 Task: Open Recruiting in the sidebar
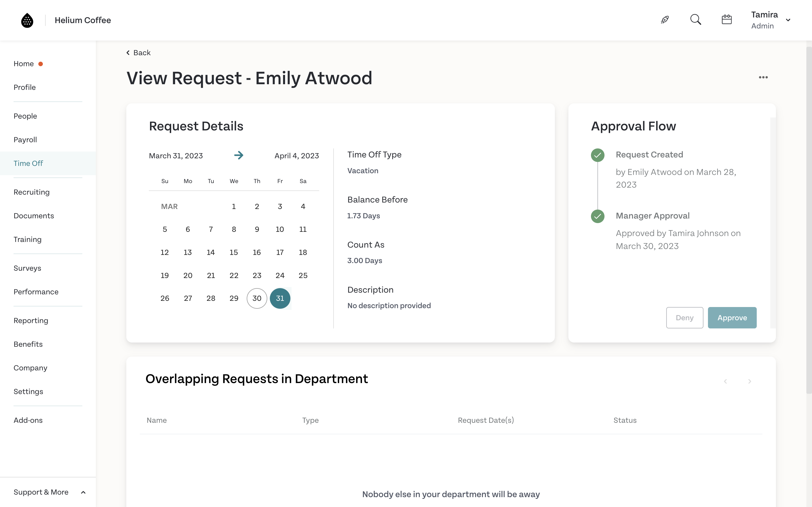pyautogui.click(x=32, y=192)
